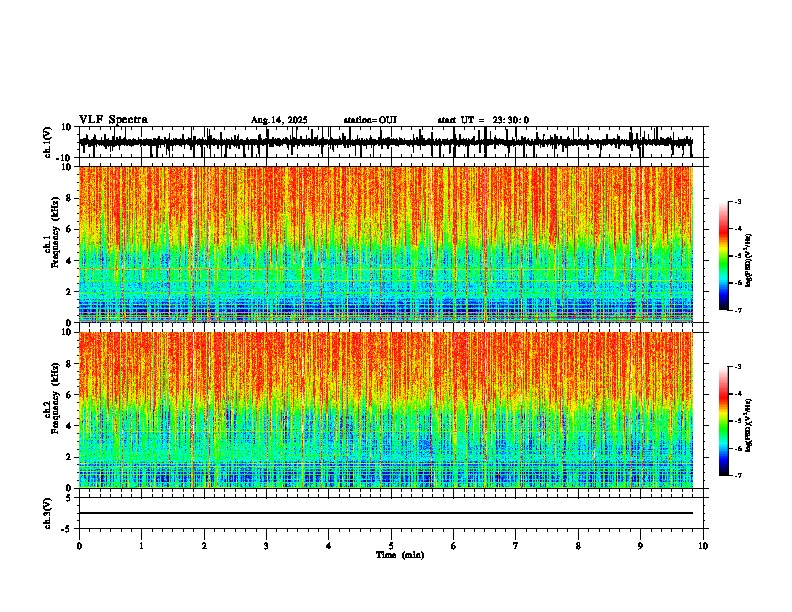Click the log(PSD) label beside the ch.1 color bar
Image resolution: width=792 pixels, height=612 pixels.
[749, 261]
